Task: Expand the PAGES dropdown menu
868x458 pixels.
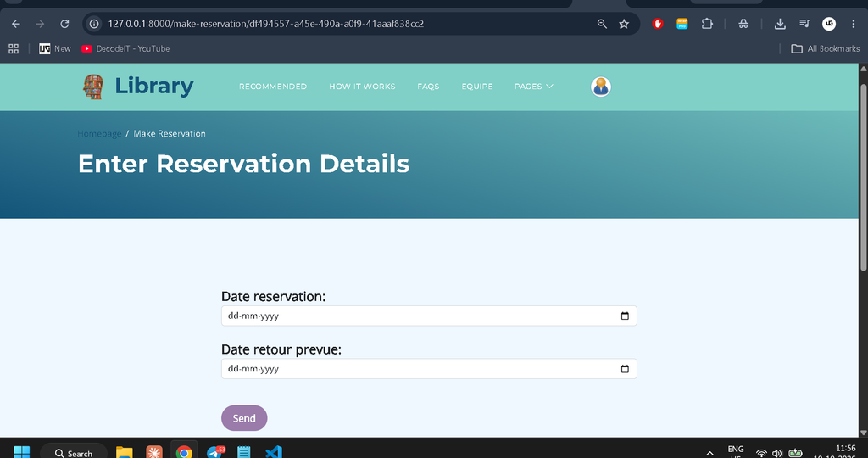Action: tap(534, 87)
